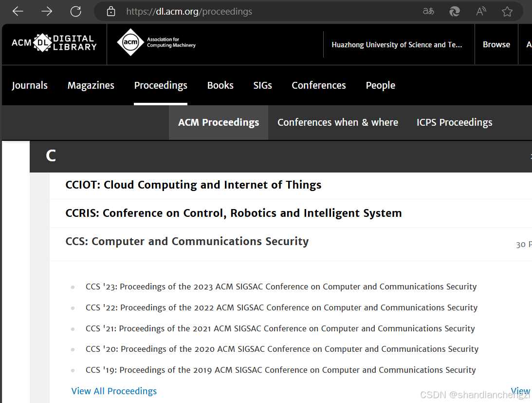Go to the Magazines section
This screenshot has width=532, height=403.
click(x=91, y=85)
